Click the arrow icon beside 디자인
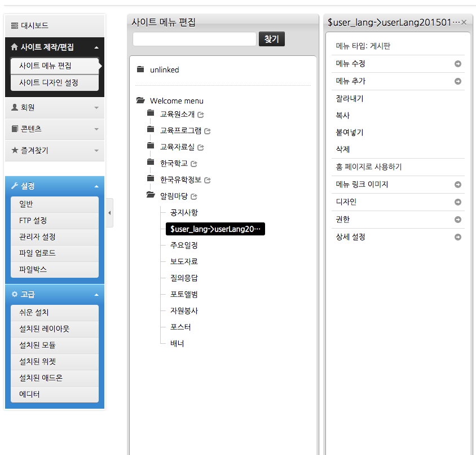The width and height of the screenshot is (476, 455). [x=458, y=202]
